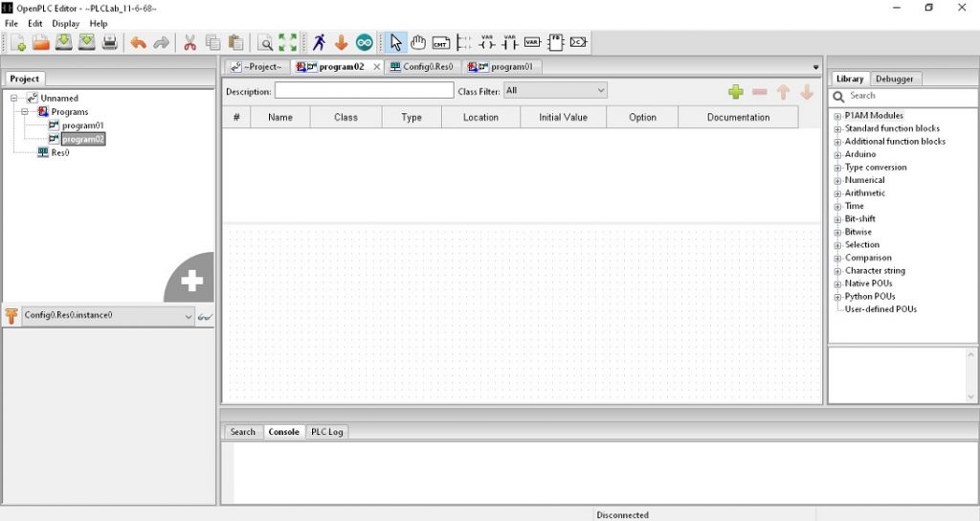Start PLC simulation running man icon

(320, 42)
